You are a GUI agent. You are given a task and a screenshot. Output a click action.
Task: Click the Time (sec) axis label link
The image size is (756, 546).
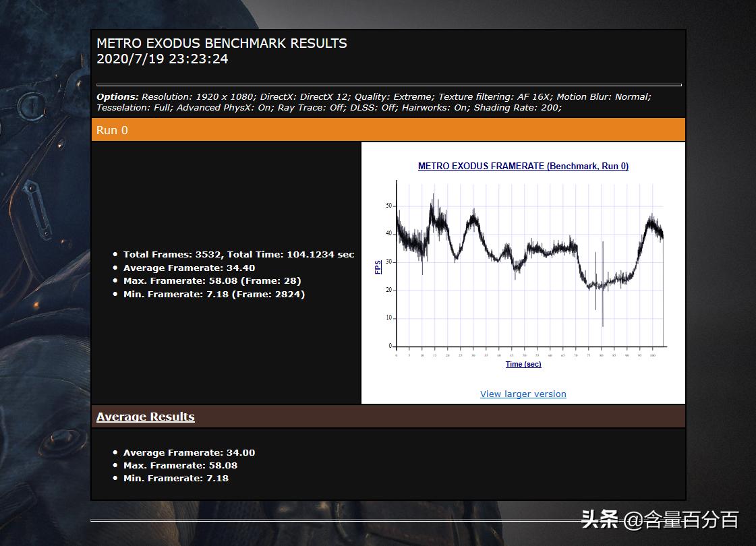(523, 364)
